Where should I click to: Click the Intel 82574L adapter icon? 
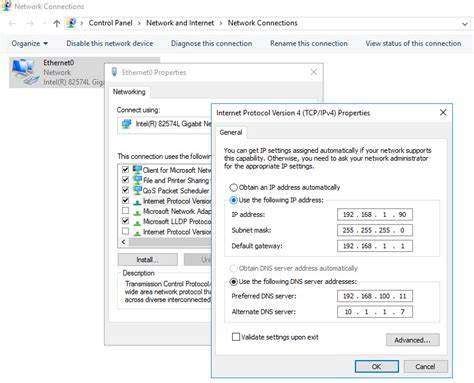[127, 124]
